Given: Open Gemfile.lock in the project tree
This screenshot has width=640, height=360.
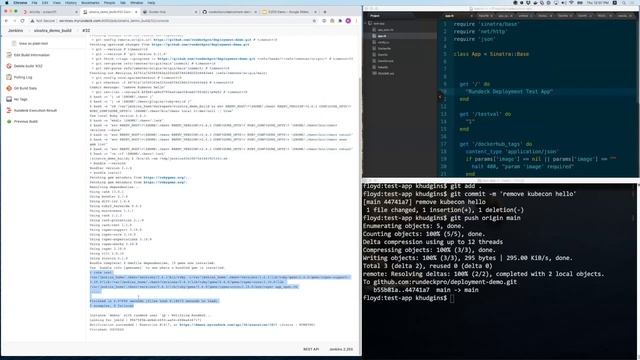Looking at the screenshot, I should (385, 61).
